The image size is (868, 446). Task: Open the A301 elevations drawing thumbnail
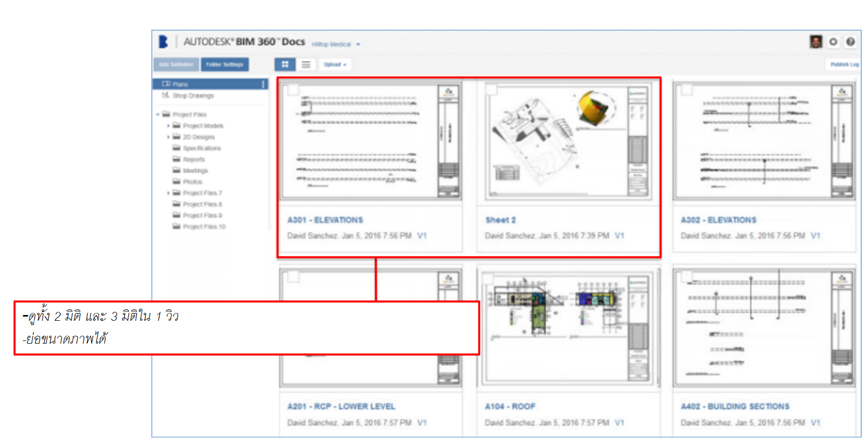click(371, 141)
